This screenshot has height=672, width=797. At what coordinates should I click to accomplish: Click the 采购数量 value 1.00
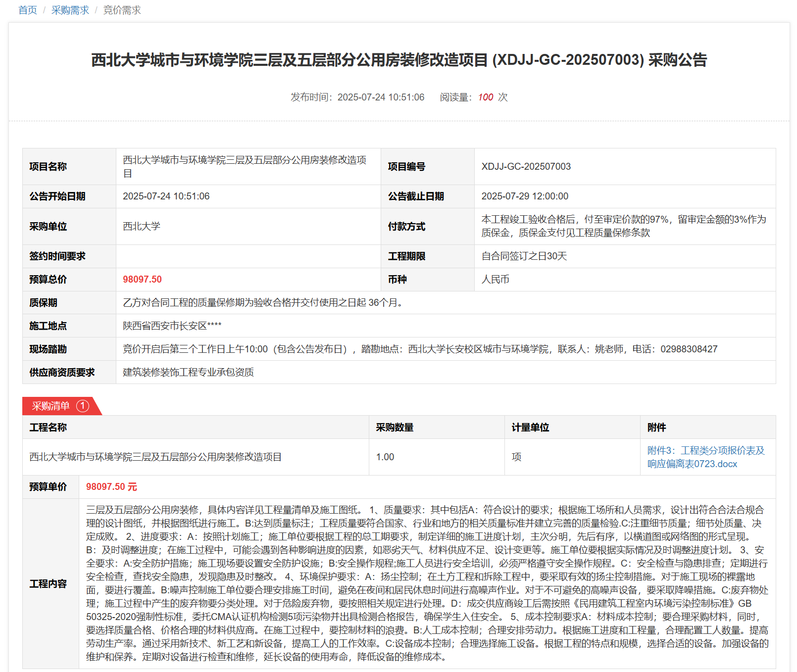click(385, 457)
